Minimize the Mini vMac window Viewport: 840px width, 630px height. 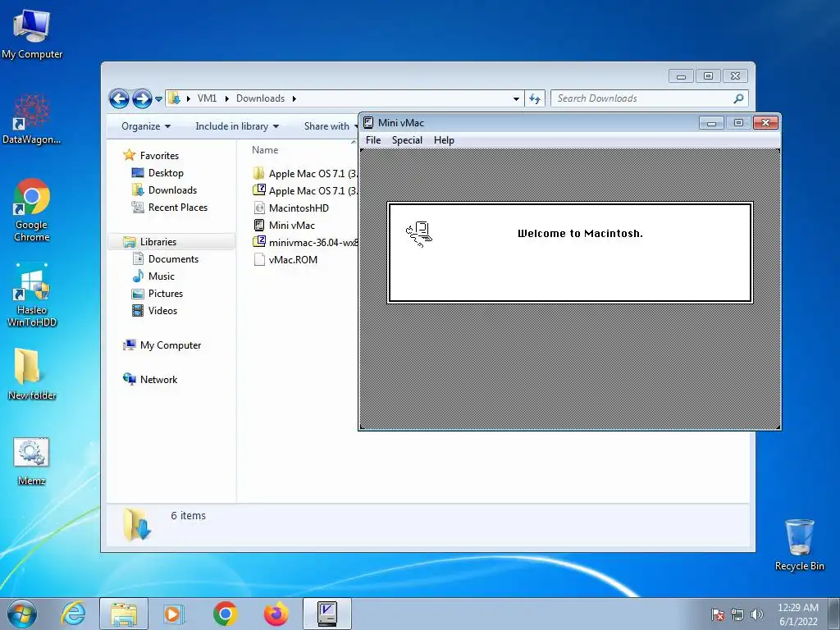[x=711, y=123]
